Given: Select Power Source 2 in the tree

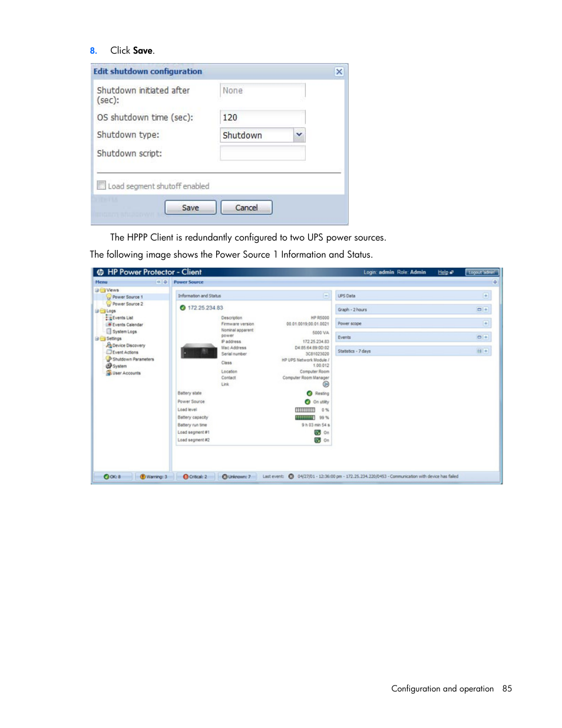Looking at the screenshot, I should (x=127, y=304).
